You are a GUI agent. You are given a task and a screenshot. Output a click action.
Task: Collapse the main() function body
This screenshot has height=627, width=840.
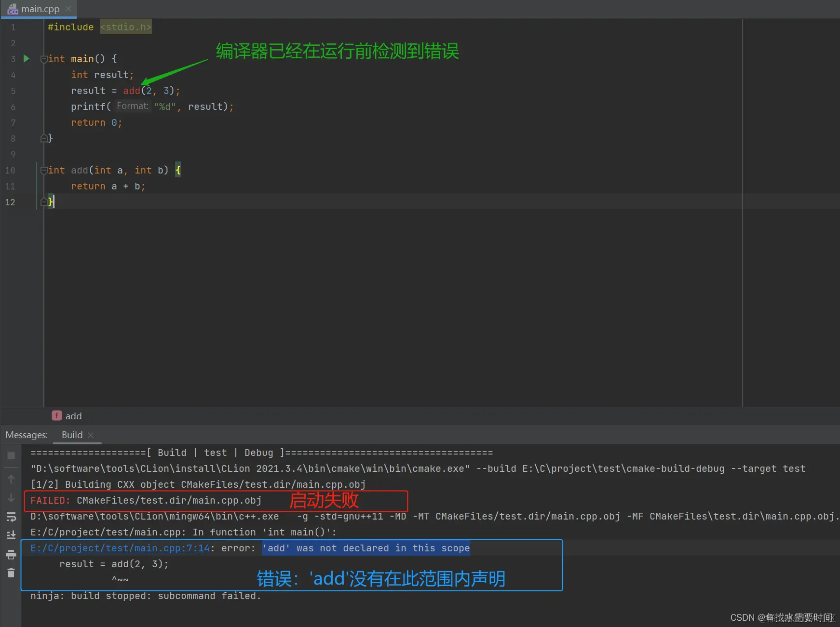pyautogui.click(x=44, y=59)
